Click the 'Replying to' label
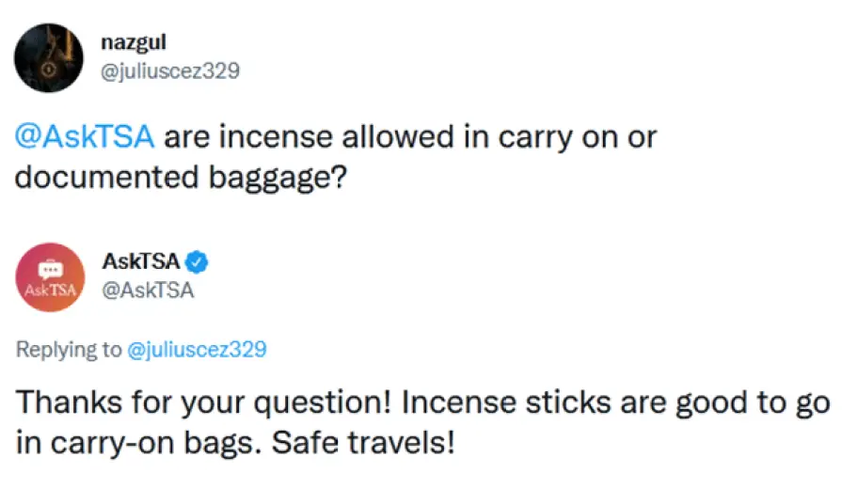Screen dimensions: 842x504 click(69, 350)
